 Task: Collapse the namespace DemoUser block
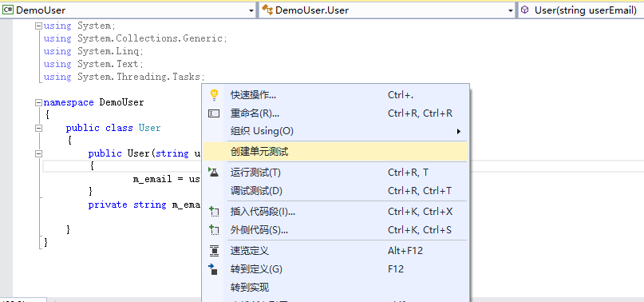38,102
